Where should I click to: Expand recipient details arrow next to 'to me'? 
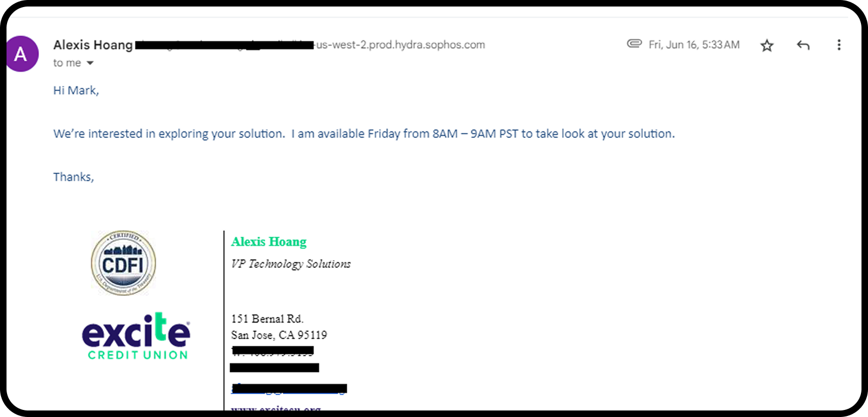(90, 63)
